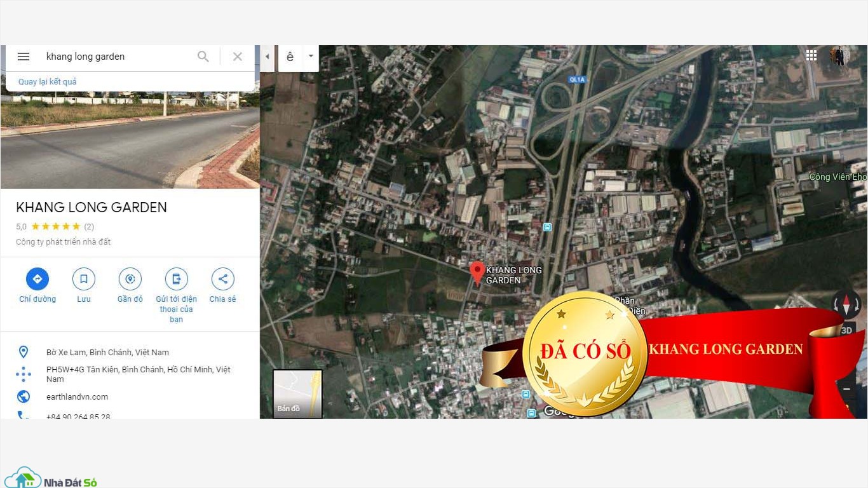Click the QL1A highway shield on the map
The width and height of the screenshot is (868, 488).
click(x=577, y=79)
